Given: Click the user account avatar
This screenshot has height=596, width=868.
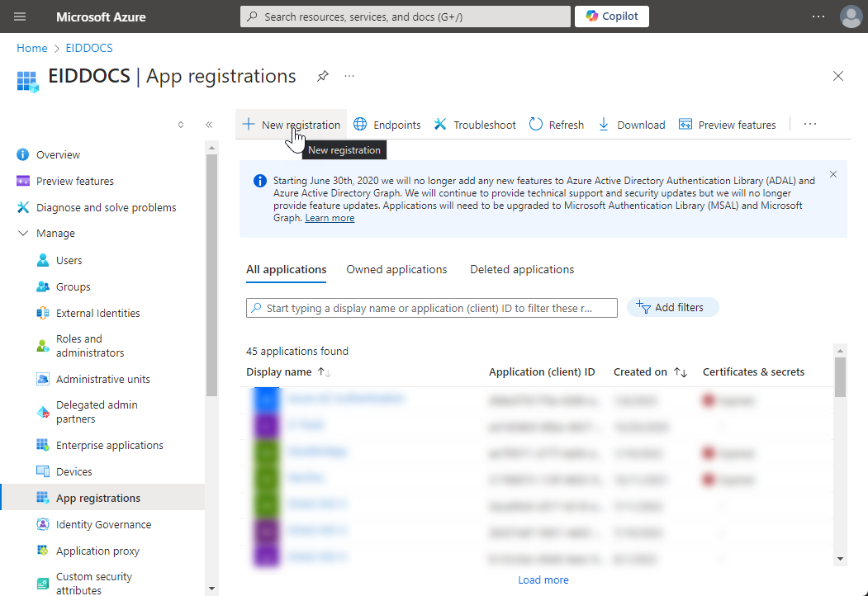Looking at the screenshot, I should [x=851, y=17].
